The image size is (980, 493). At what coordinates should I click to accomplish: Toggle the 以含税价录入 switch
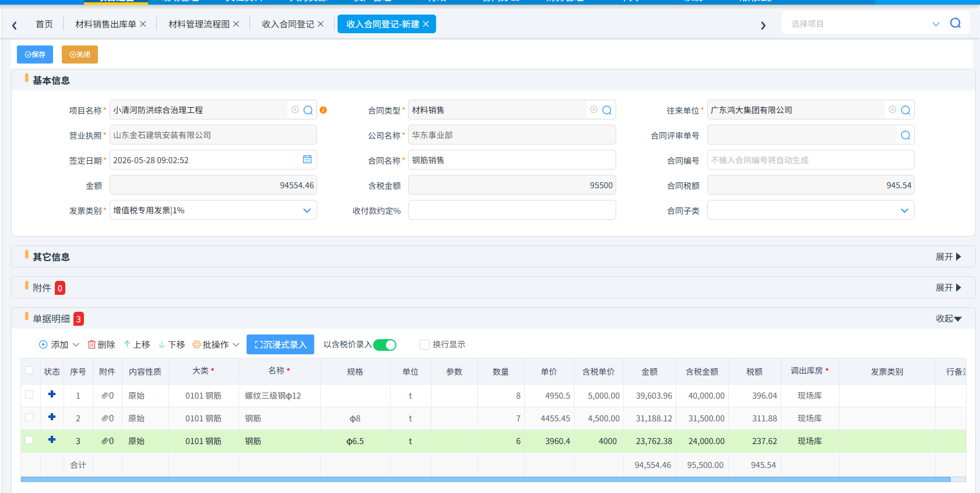(385, 345)
